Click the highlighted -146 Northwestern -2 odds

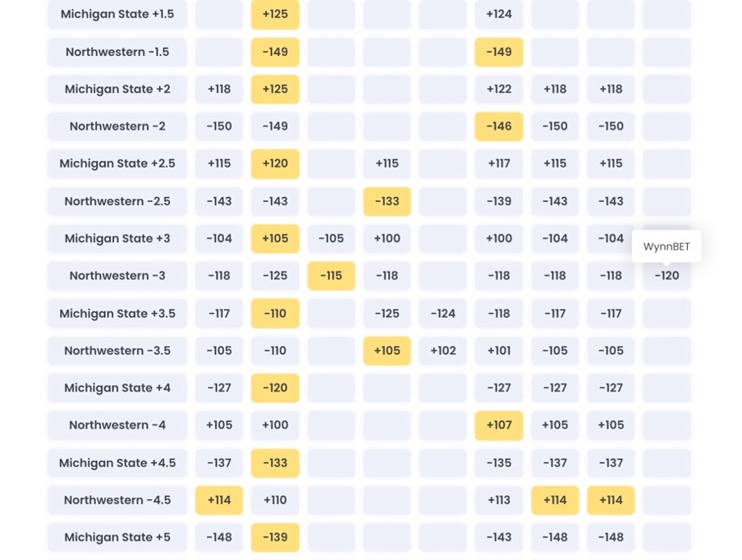499,126
